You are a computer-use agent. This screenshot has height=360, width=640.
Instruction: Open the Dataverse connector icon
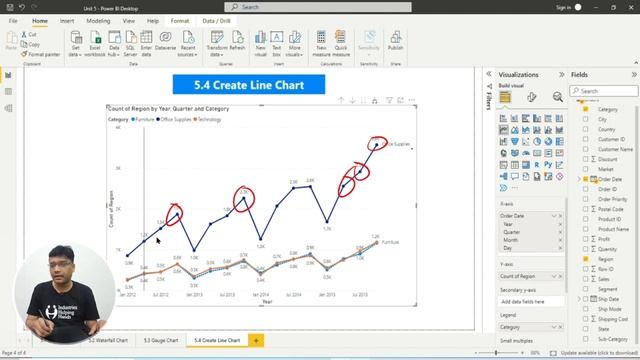coord(165,41)
